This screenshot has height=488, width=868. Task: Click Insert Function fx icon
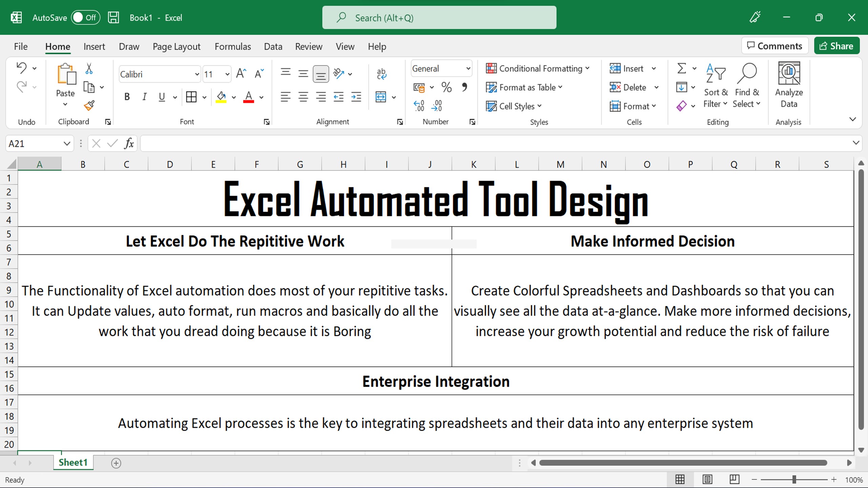coord(129,144)
